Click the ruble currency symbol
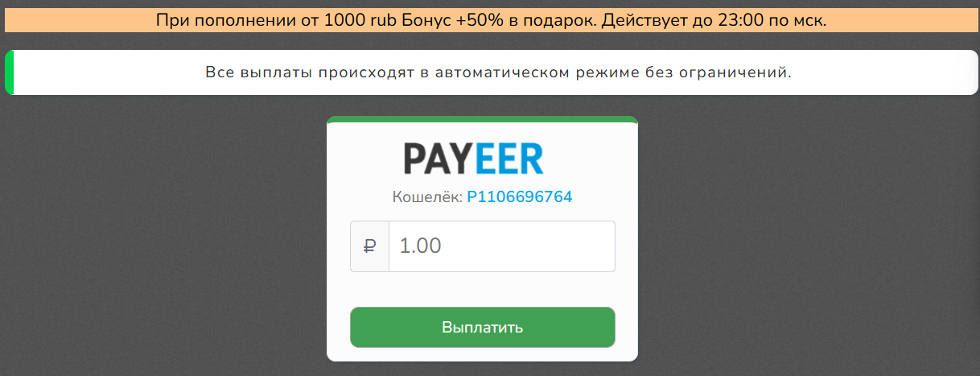 point(370,246)
